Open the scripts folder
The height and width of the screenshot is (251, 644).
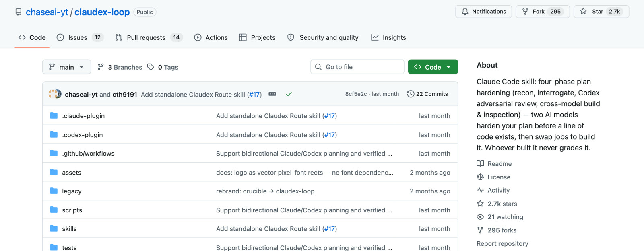pyautogui.click(x=72, y=210)
